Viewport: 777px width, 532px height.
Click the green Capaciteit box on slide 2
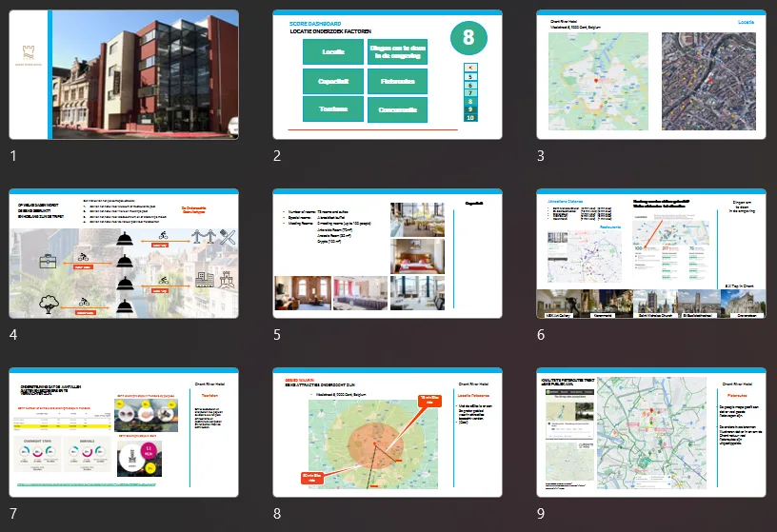333,81
